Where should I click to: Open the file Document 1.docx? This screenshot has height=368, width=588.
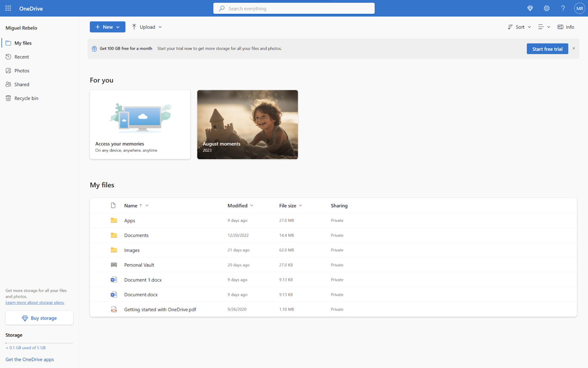(143, 280)
